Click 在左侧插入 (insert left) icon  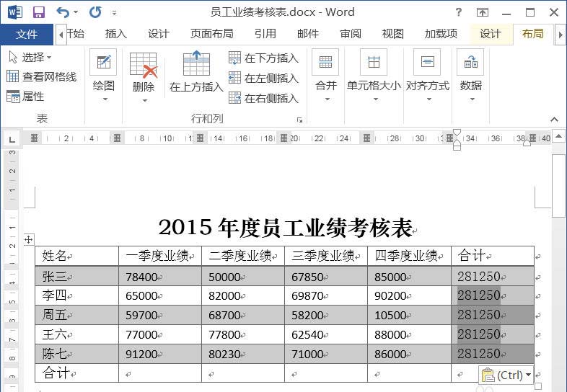click(235, 78)
